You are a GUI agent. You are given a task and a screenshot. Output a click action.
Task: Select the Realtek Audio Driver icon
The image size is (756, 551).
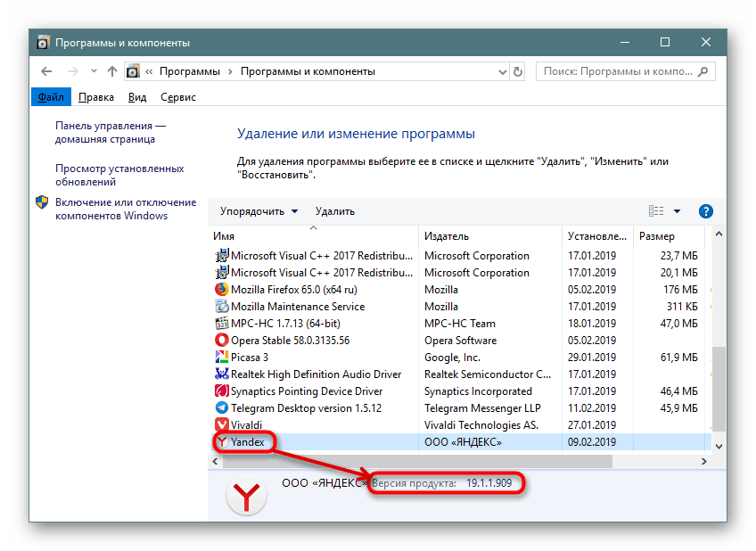(x=221, y=374)
